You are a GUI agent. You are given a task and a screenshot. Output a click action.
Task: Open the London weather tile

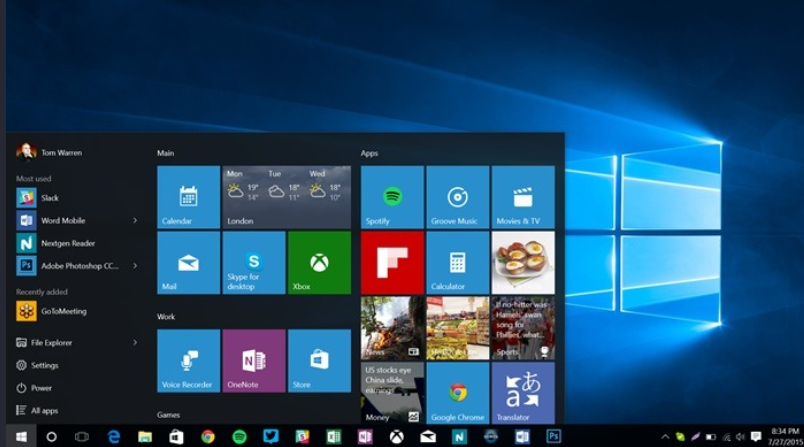287,197
